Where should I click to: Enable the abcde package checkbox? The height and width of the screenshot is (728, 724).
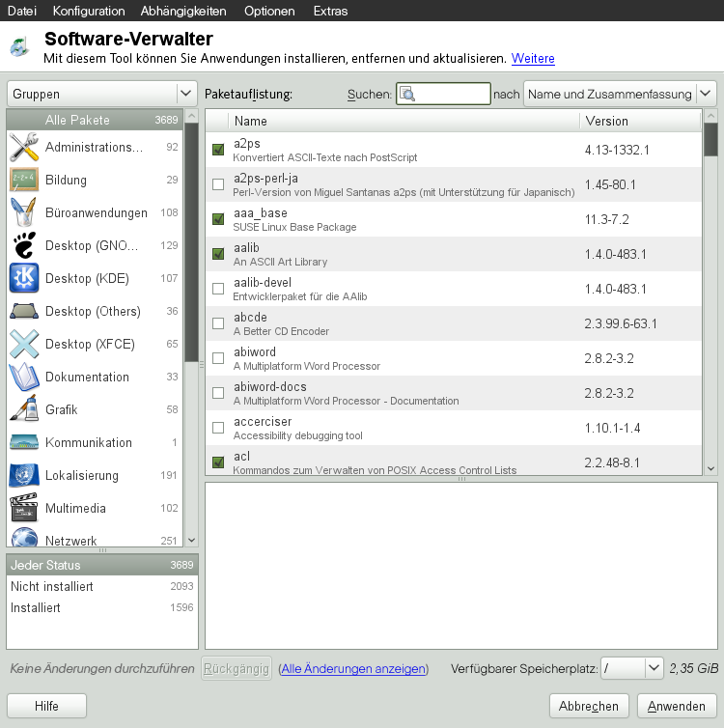tap(218, 323)
